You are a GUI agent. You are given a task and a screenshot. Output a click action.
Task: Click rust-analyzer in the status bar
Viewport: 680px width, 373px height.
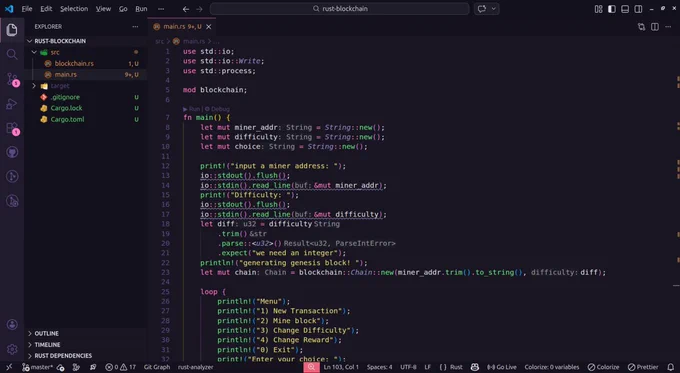pyautogui.click(x=196, y=367)
